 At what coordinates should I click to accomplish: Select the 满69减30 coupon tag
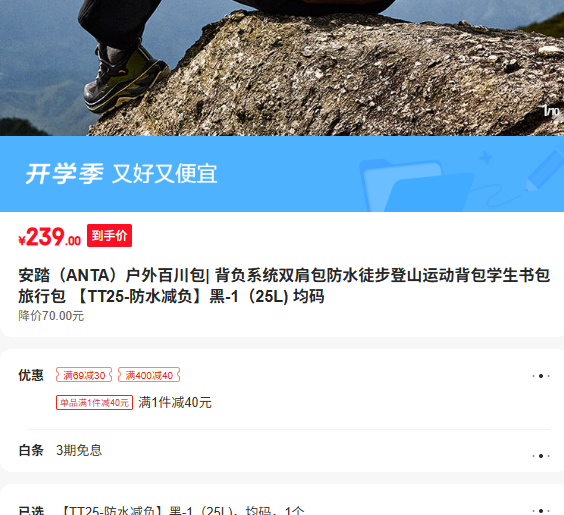click(84, 375)
